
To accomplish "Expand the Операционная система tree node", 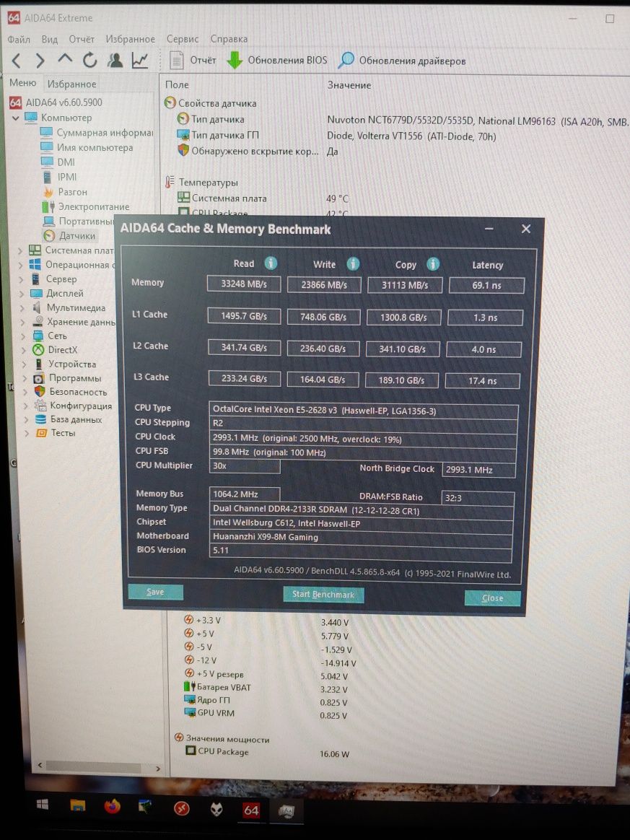I will [x=19, y=265].
